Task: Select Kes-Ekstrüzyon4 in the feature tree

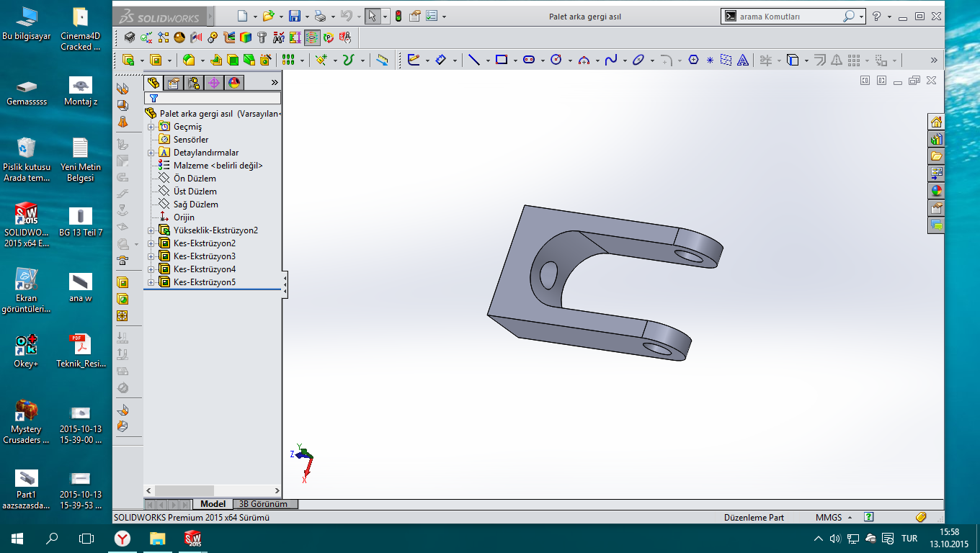Action: (x=205, y=269)
